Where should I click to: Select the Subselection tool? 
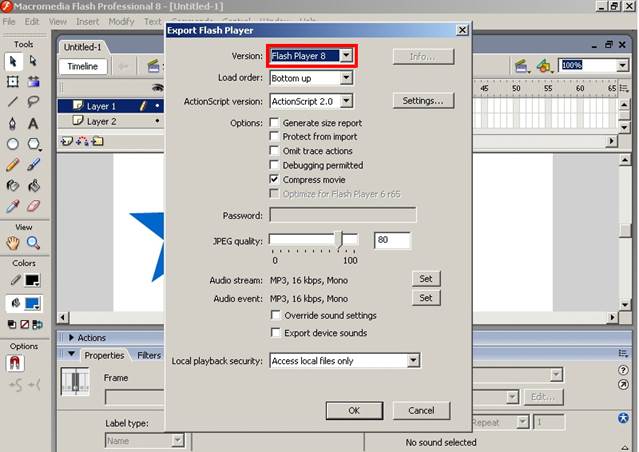point(33,62)
